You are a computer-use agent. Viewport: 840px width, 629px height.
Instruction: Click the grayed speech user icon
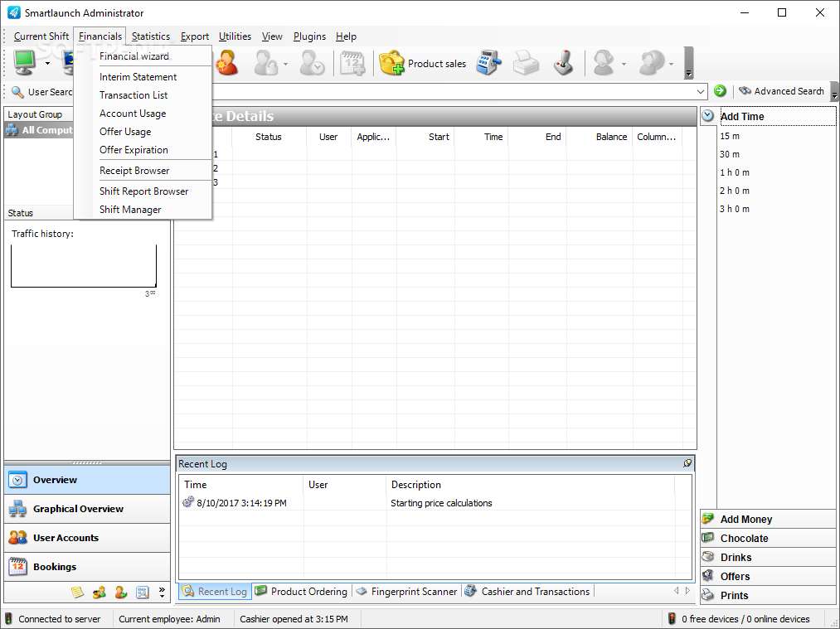pyautogui.click(x=652, y=63)
